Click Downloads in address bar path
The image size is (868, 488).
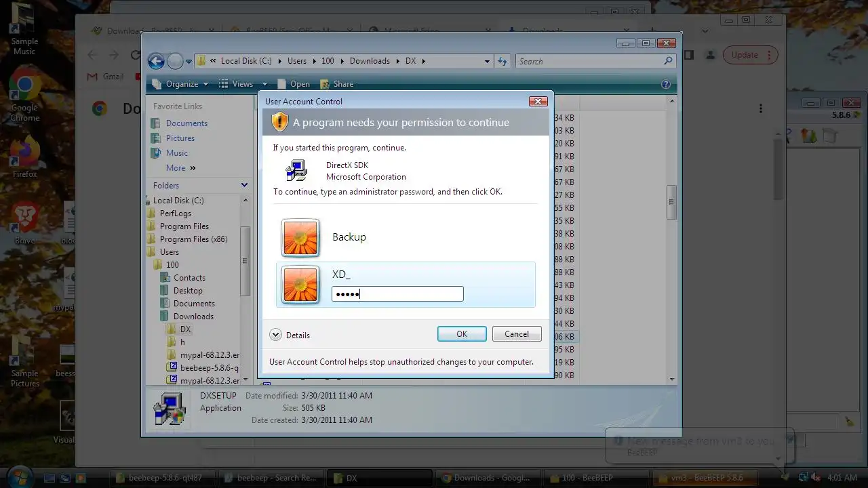coord(370,61)
